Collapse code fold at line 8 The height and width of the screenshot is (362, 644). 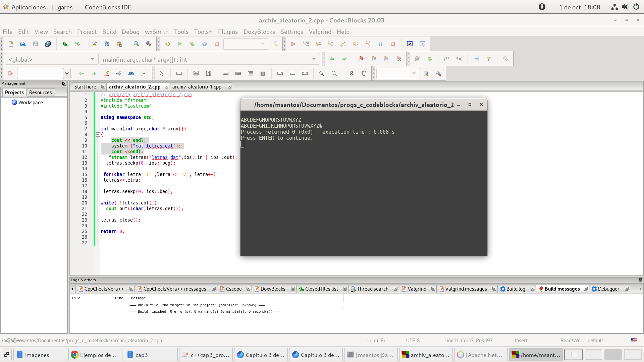click(98, 134)
